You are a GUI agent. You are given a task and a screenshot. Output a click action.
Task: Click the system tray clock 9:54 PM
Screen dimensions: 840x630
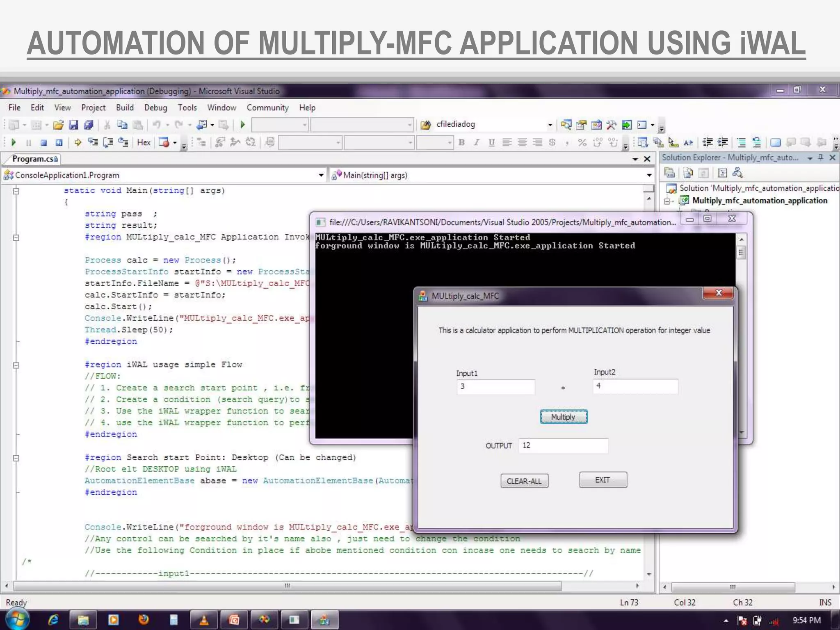point(806,620)
